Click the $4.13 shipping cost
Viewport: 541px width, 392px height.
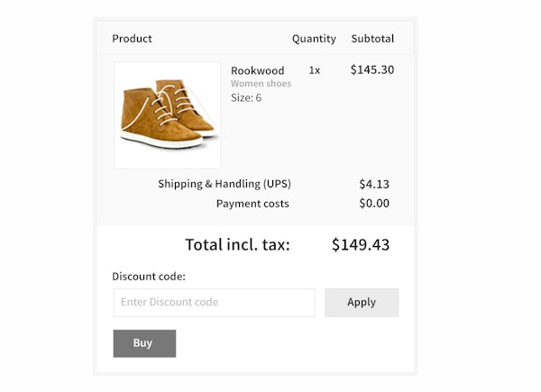point(374,184)
